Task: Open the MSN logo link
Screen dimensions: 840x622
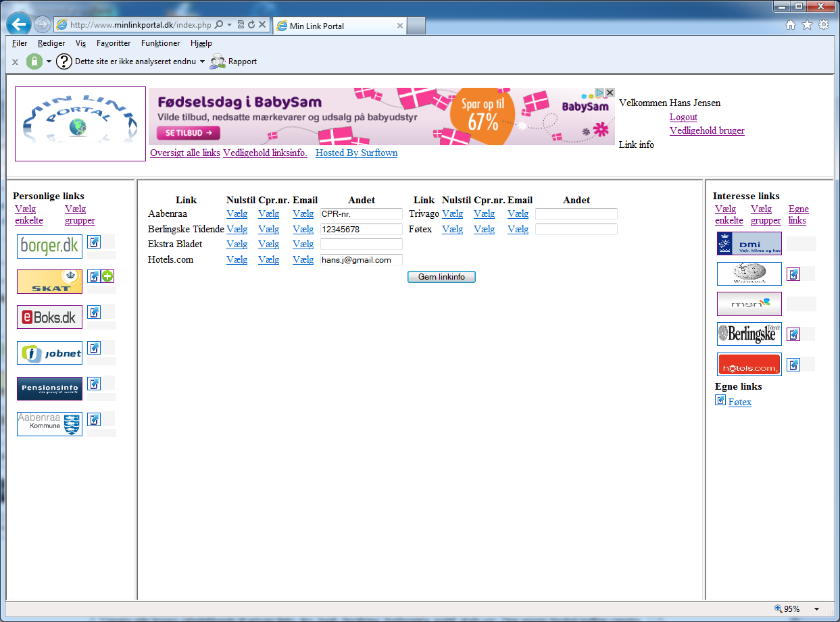Action: 749,304
